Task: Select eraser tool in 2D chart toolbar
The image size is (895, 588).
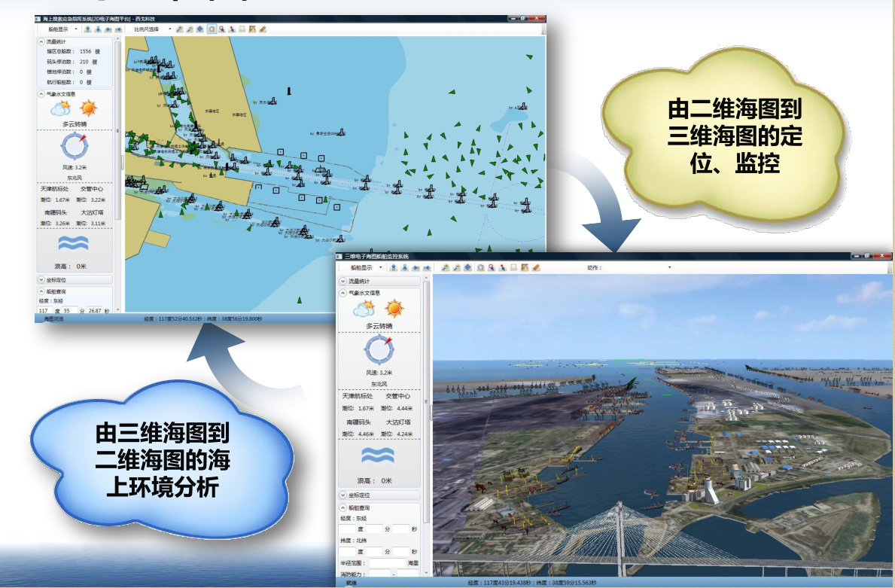Action: [x=263, y=29]
